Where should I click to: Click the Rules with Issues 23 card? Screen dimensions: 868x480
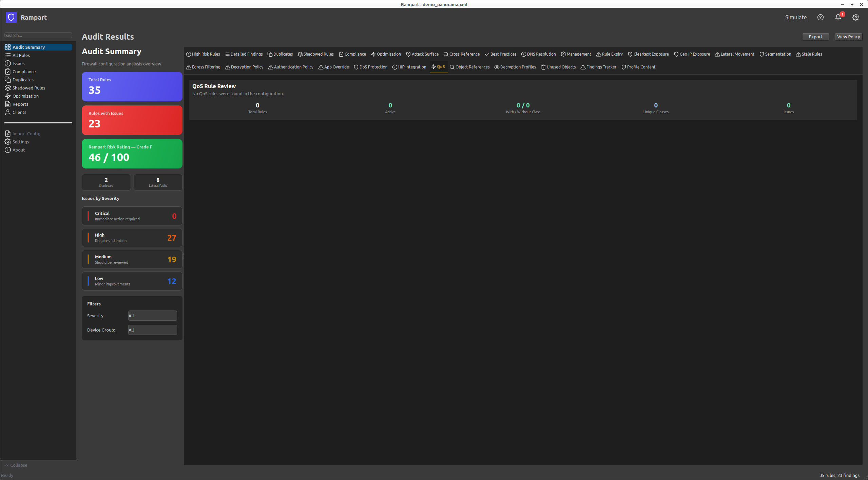pos(132,120)
